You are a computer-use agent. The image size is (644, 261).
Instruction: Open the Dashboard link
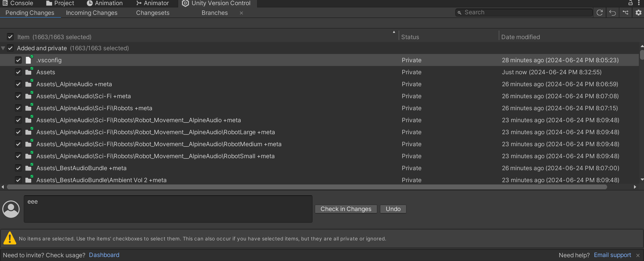coord(104,255)
